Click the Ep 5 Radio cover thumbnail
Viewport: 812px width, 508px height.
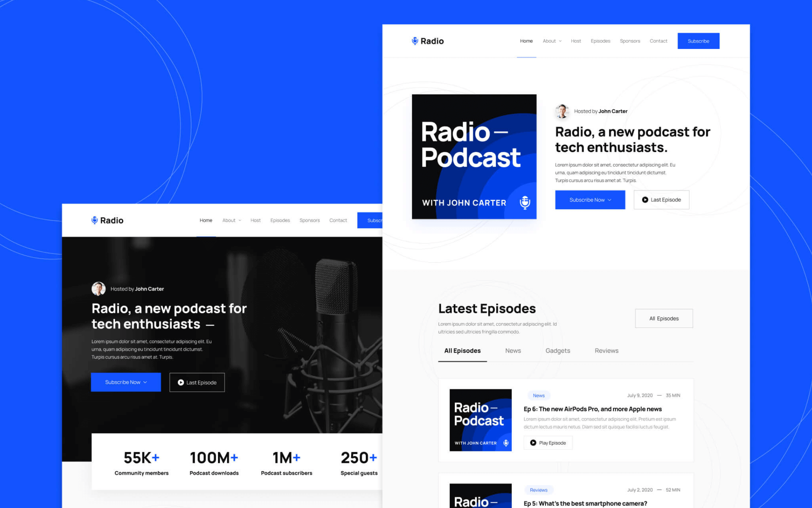[480, 496]
